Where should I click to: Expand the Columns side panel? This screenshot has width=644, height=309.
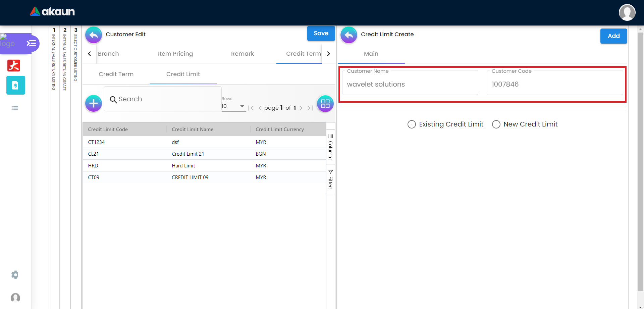pyautogui.click(x=330, y=147)
